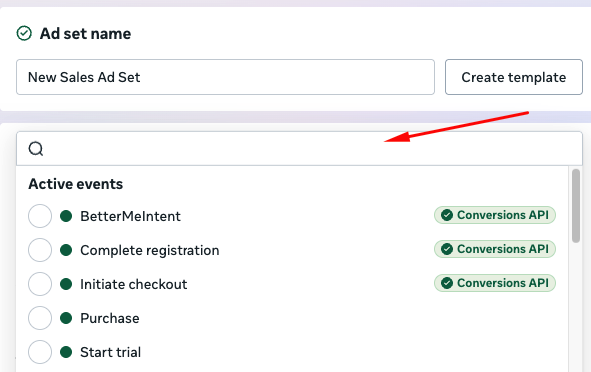Viewport: 591px width, 372px height.
Task: Click the Initiate checkout Conversions API badge
Action: 495,283
